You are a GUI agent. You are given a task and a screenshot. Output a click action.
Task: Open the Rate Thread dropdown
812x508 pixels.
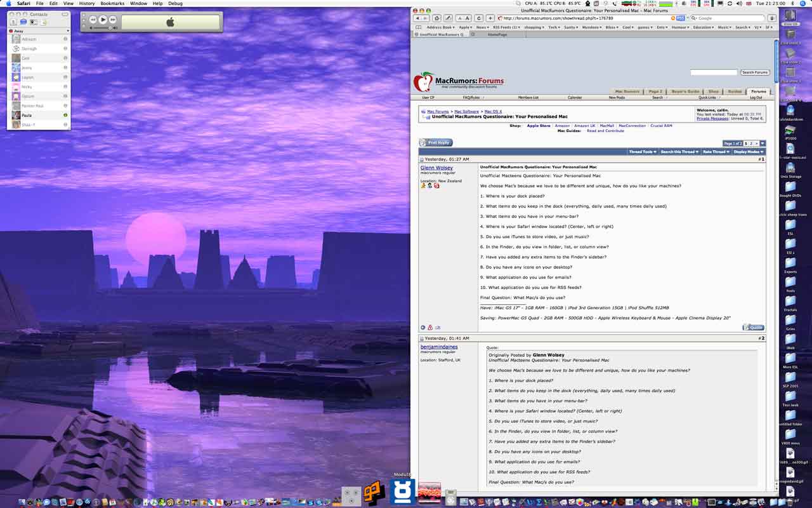716,152
